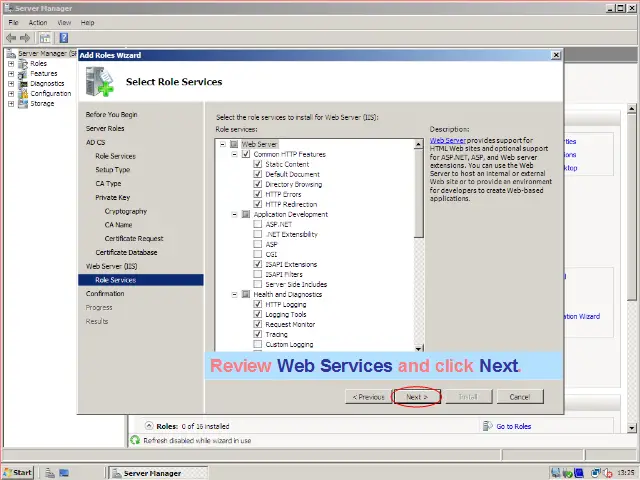Select the Features node in the tree
Image resolution: width=640 pixels, height=480 pixels.
(43, 74)
